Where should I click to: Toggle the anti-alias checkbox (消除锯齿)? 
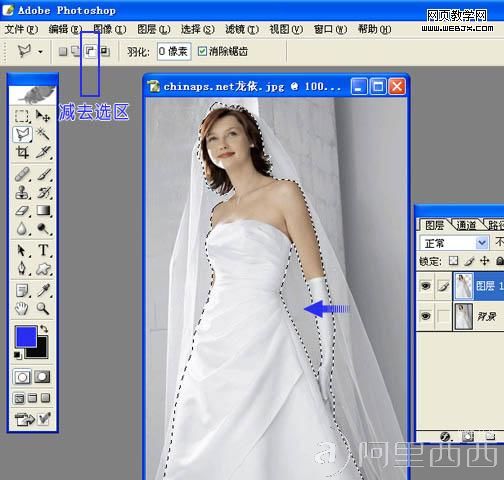point(202,51)
